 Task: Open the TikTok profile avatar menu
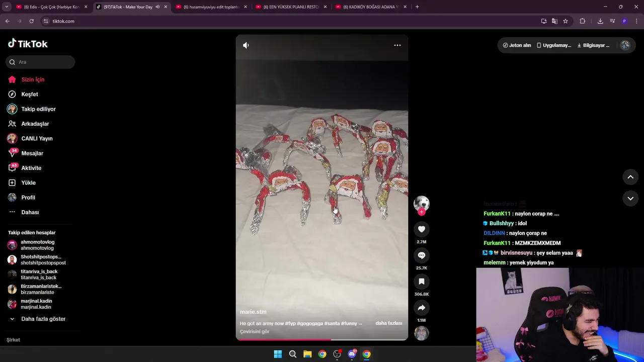[625, 45]
